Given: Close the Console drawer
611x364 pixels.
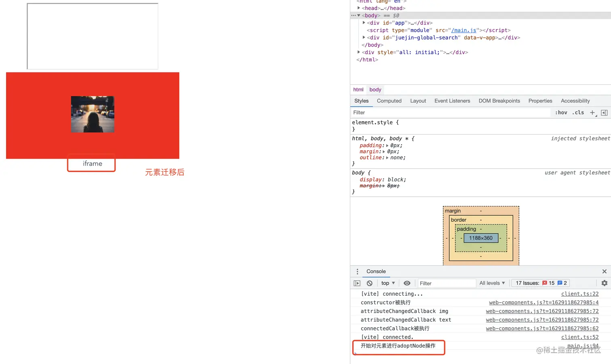Looking at the screenshot, I should pyautogui.click(x=604, y=271).
